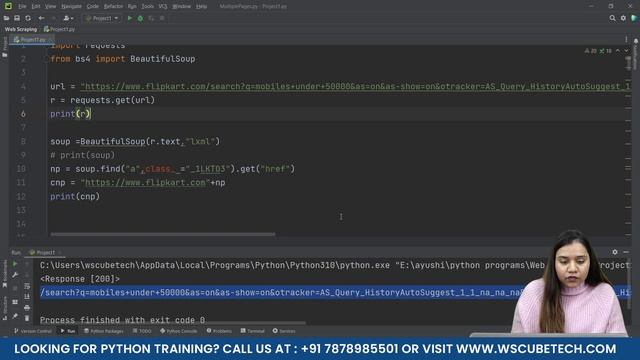640x360 pixels.
Task: Open the Python Packages tool window
Action: click(x=104, y=331)
